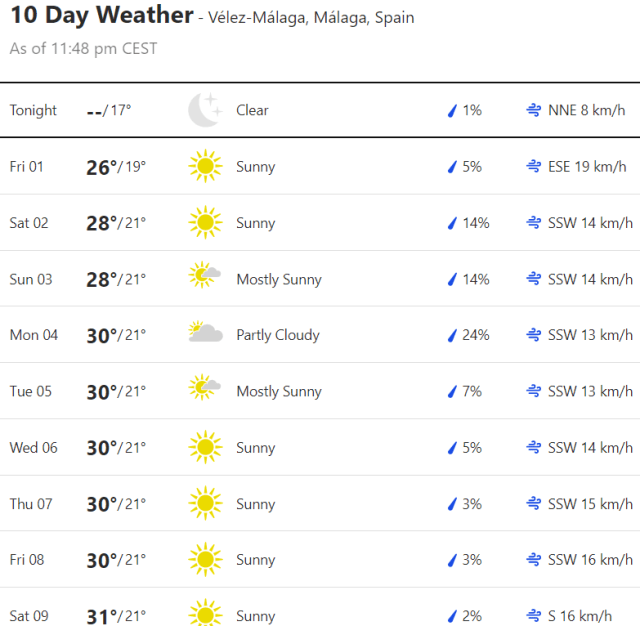Click the 10 Day Weather heading

[x=101, y=16]
